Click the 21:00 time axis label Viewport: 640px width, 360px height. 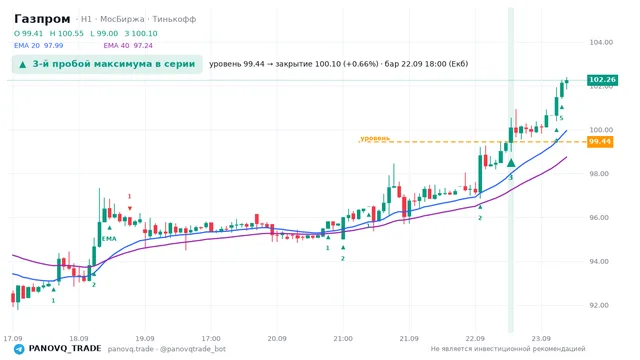(343, 339)
